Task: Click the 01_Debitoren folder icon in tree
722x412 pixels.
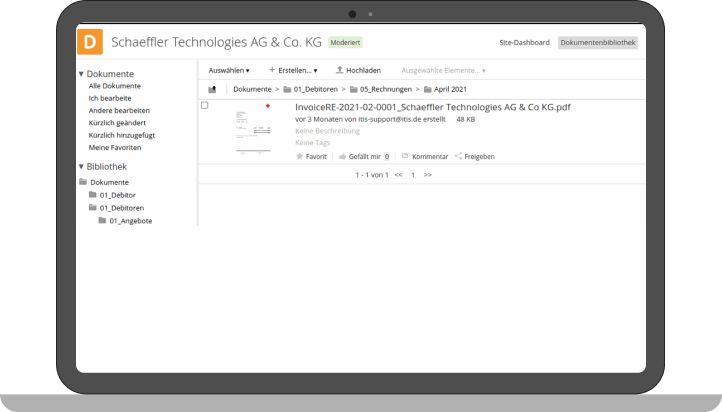Action: pos(93,208)
